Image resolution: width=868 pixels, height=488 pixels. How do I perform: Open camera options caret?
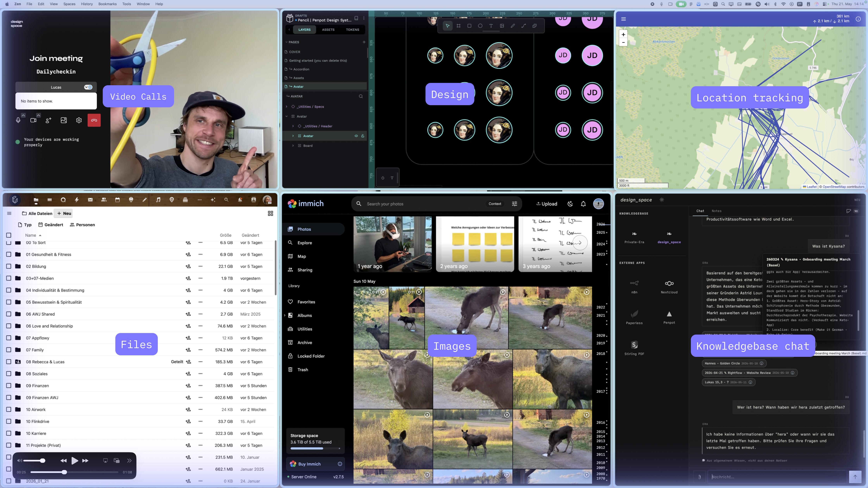pyautogui.click(x=38, y=115)
